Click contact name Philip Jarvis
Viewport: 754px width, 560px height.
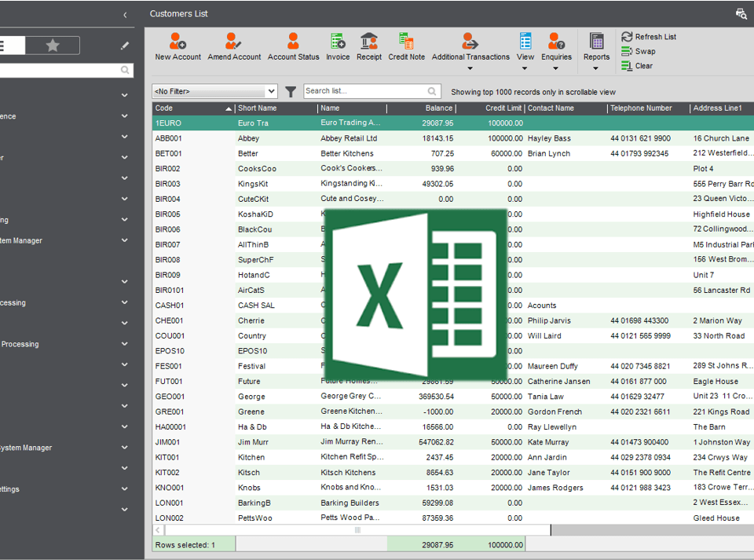click(x=549, y=320)
